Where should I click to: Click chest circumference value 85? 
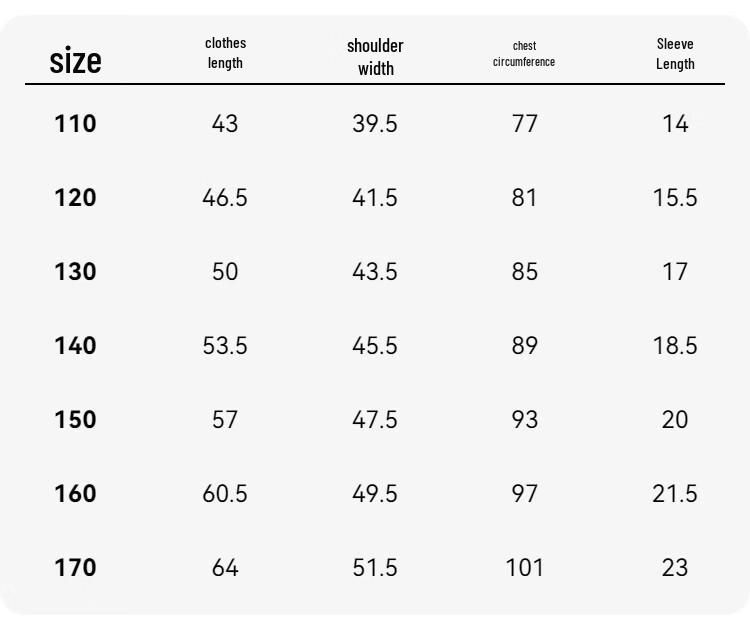point(525,271)
